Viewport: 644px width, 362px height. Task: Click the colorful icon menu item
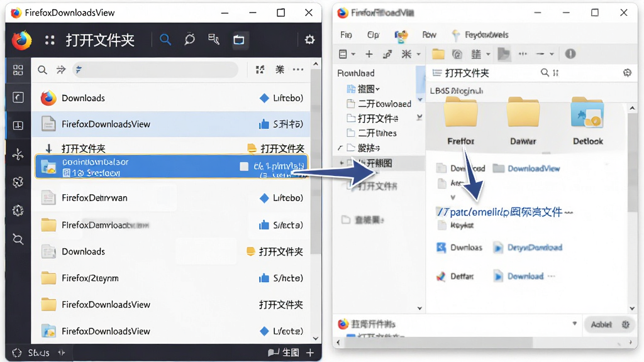401,36
